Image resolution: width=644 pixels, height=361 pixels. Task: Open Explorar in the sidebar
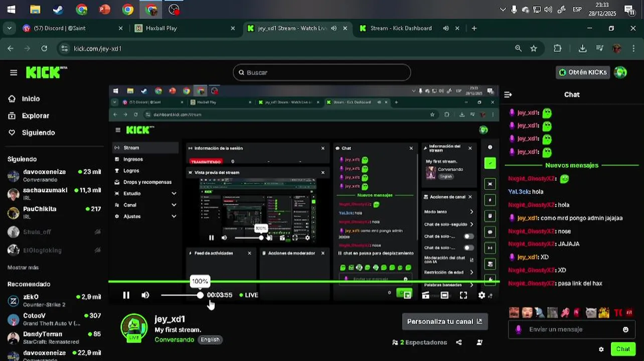coord(36,116)
